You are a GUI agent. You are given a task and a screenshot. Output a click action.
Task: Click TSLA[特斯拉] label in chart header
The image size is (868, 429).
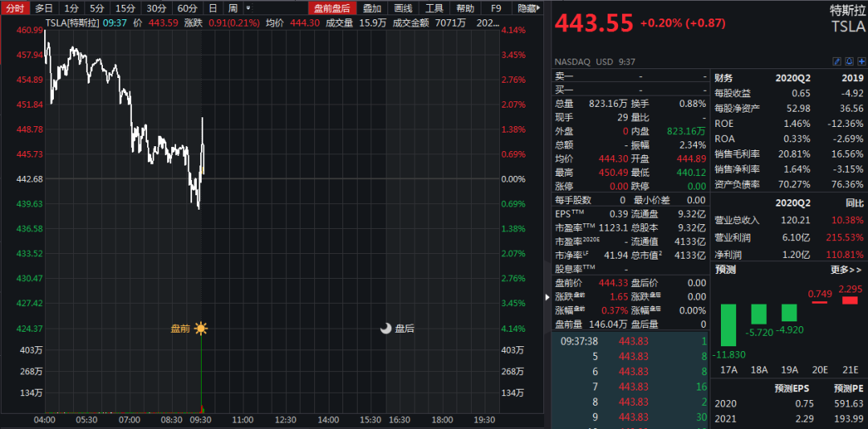(x=74, y=22)
